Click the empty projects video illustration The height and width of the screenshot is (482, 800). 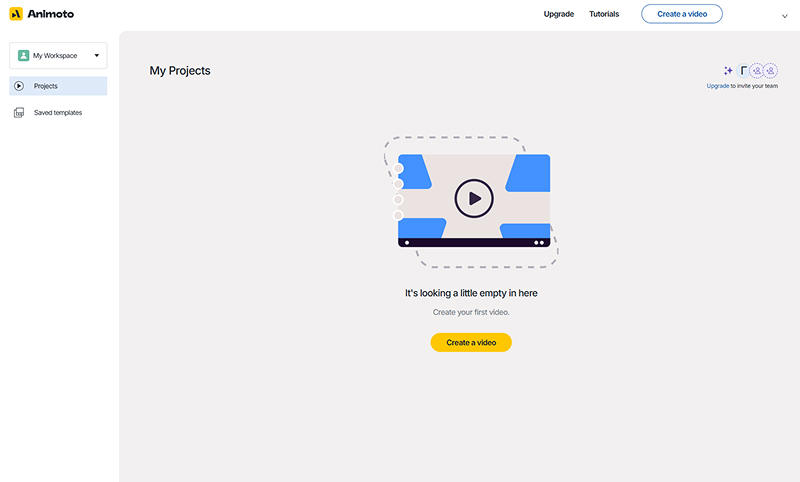click(473, 200)
